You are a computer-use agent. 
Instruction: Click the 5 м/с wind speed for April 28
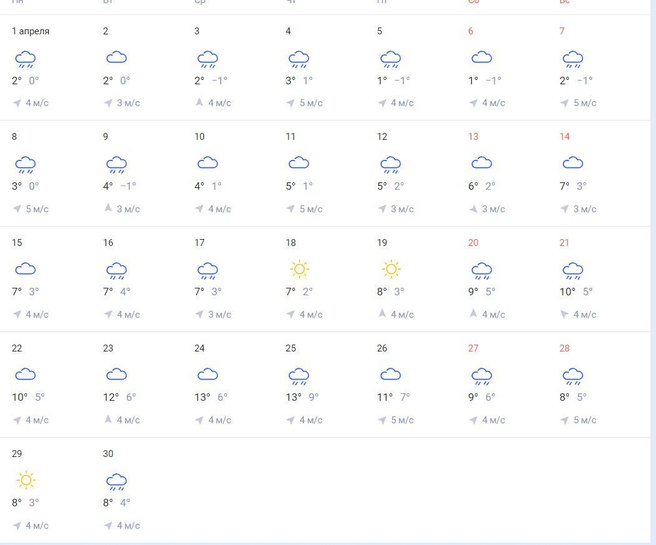(x=585, y=420)
